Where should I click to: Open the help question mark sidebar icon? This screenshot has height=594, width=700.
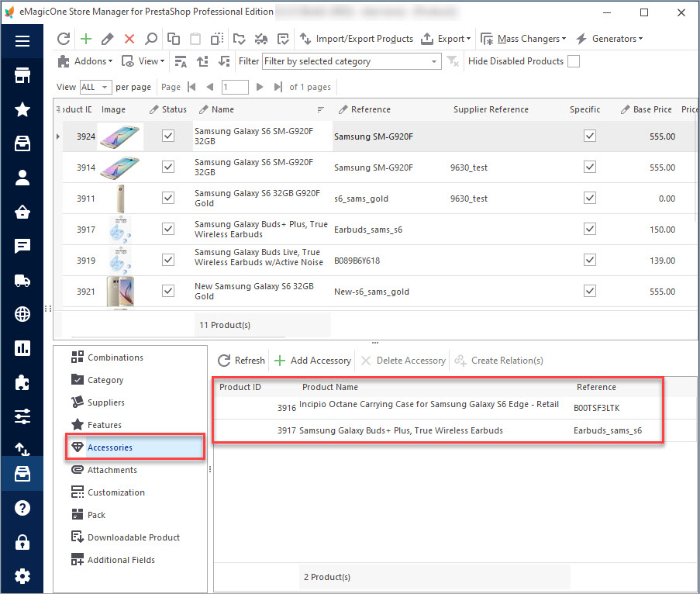click(22, 508)
